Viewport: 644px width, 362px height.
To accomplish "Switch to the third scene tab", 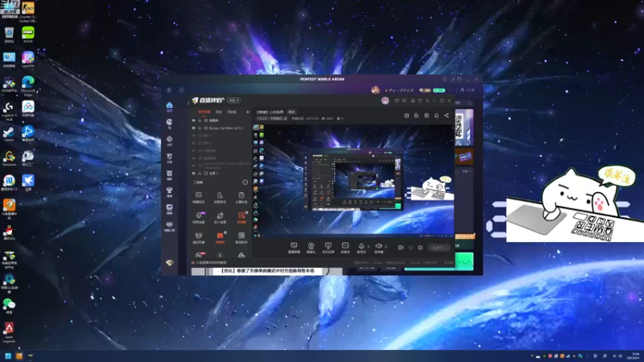I will pos(232,112).
